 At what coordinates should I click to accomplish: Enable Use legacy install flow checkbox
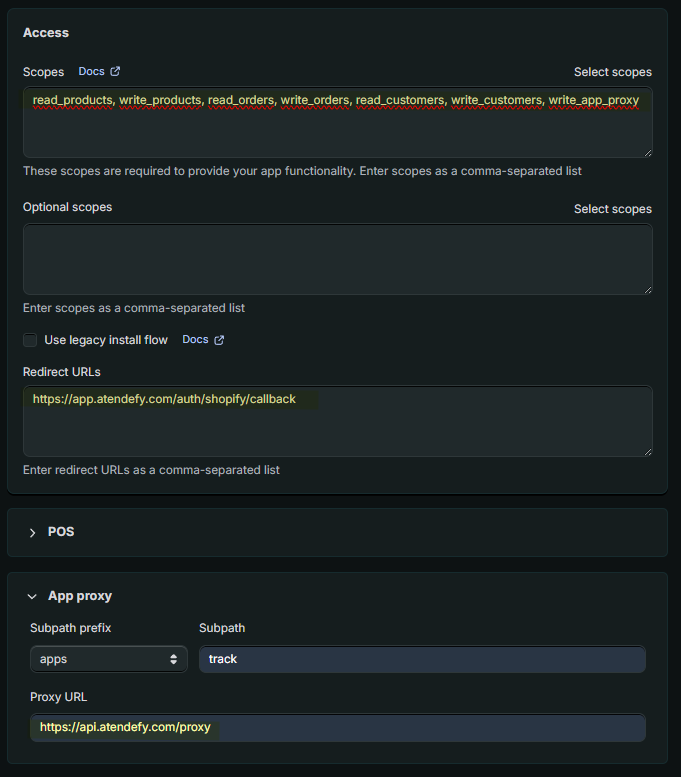click(30, 340)
